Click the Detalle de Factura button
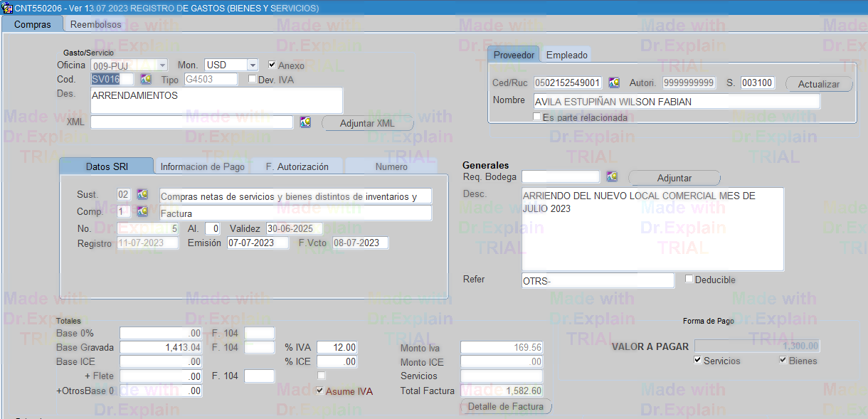 [506, 407]
